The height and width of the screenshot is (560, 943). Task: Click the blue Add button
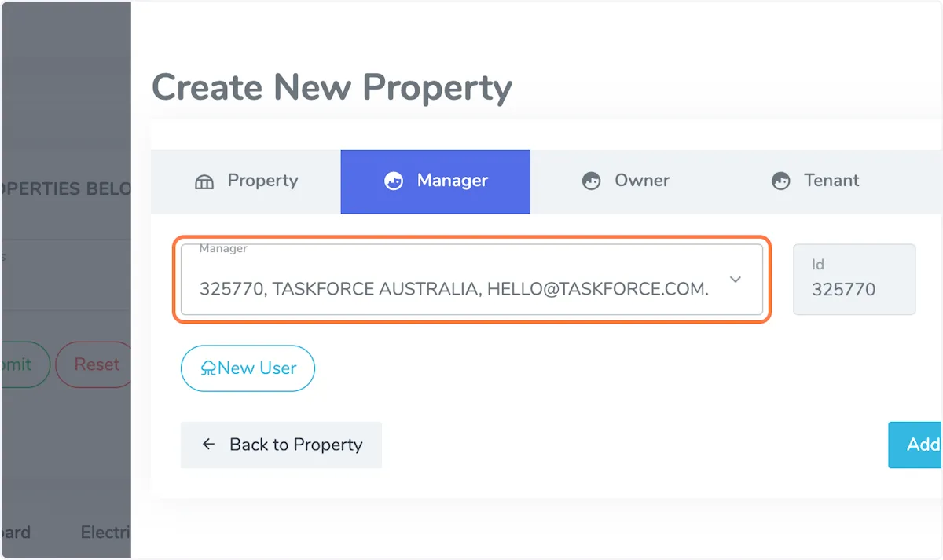[x=919, y=445]
